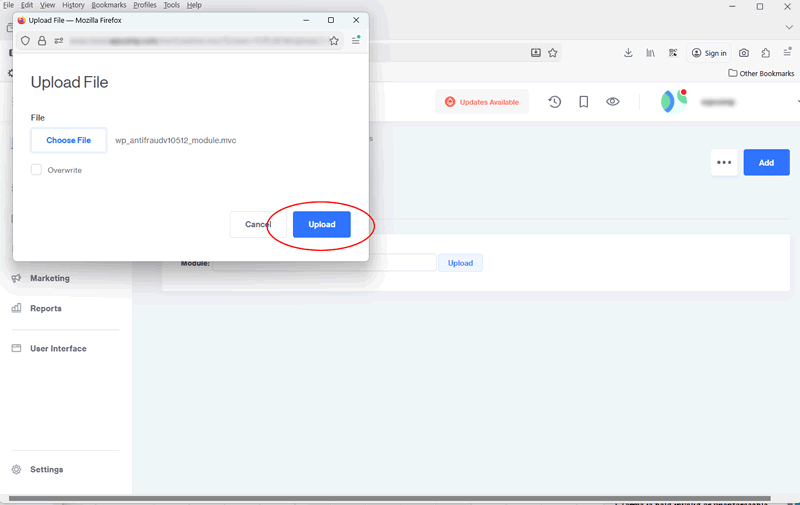Screen dimensions: 800x505
Task: Open the Other Bookmarks folder
Action: point(761,73)
